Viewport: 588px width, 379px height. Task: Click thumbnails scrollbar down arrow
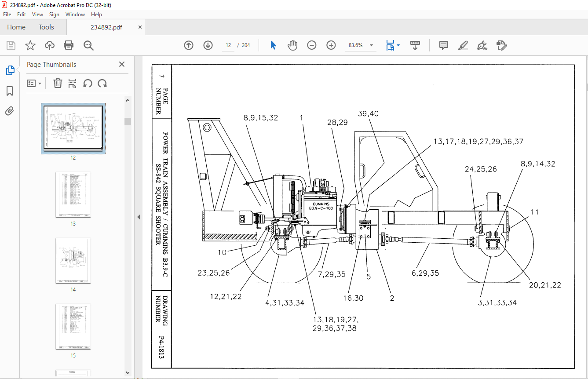pyautogui.click(x=128, y=372)
